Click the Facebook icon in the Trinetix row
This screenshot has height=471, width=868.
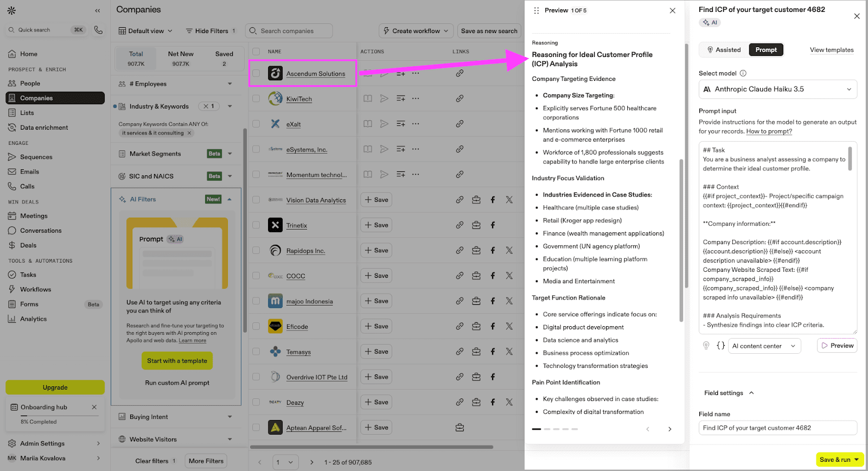point(493,225)
